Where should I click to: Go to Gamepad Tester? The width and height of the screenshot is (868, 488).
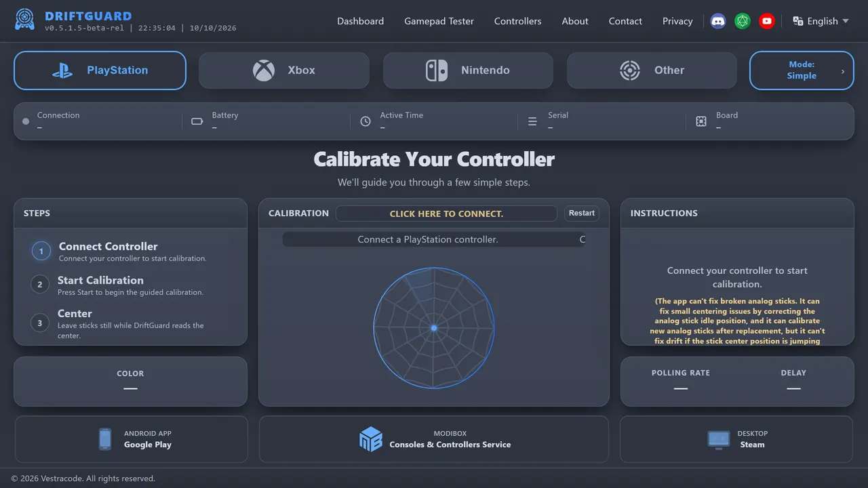439,21
